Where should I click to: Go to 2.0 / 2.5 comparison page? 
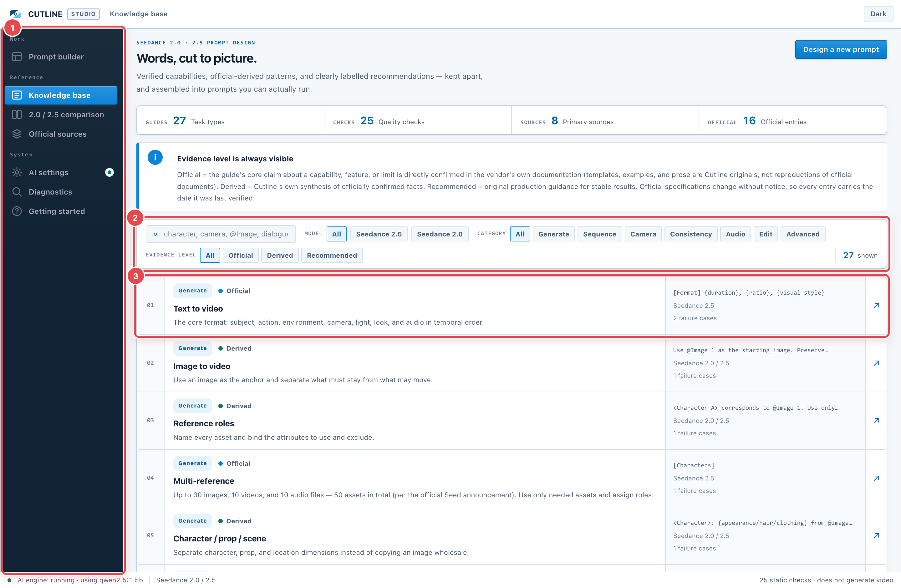(61, 115)
